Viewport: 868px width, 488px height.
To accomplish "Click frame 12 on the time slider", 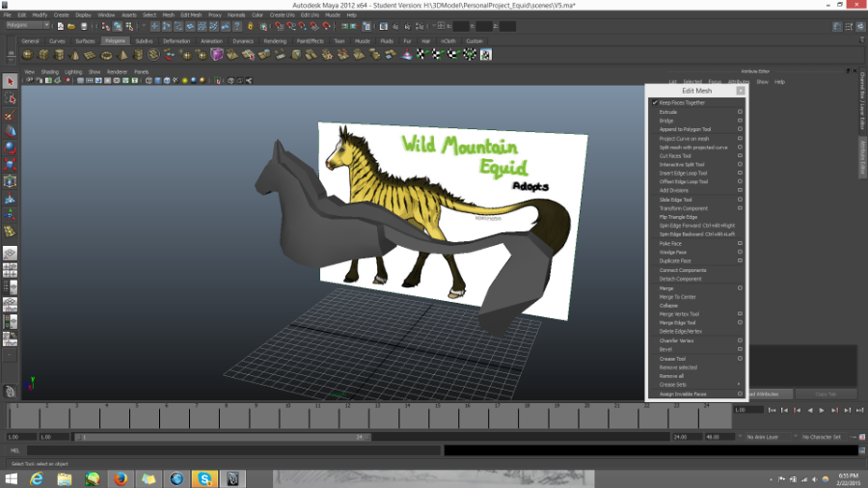I will tap(347, 416).
